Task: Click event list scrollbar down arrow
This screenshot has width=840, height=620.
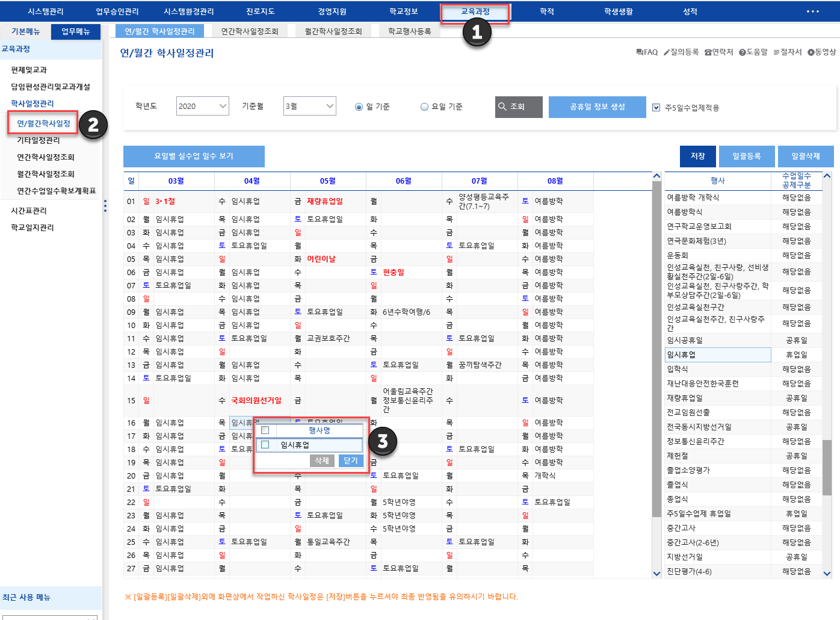Action: tap(827, 574)
